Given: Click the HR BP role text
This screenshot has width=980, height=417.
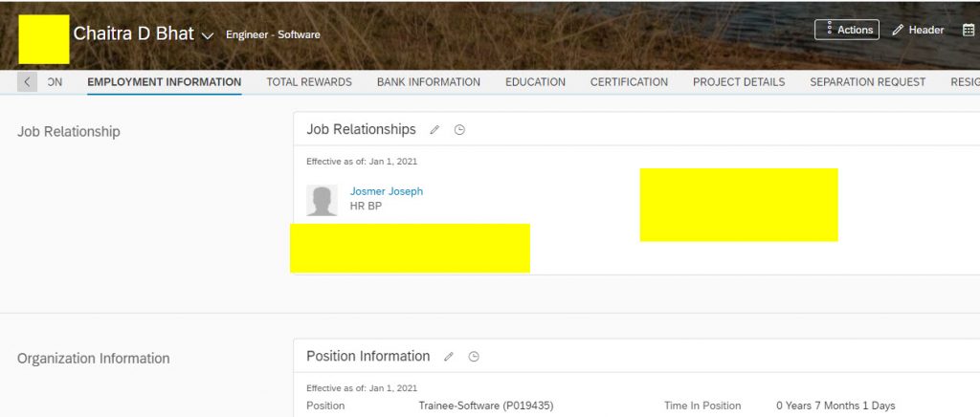Looking at the screenshot, I should click(x=366, y=206).
